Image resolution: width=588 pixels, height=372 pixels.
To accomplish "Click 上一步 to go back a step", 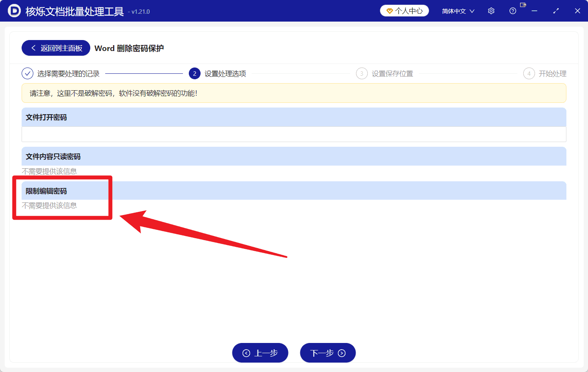I will [x=260, y=353].
